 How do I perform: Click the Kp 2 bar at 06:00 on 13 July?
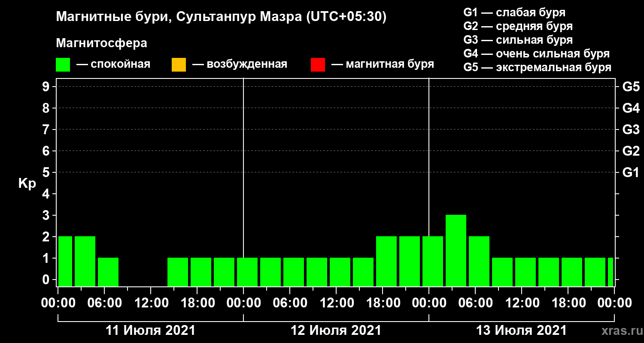(479, 261)
